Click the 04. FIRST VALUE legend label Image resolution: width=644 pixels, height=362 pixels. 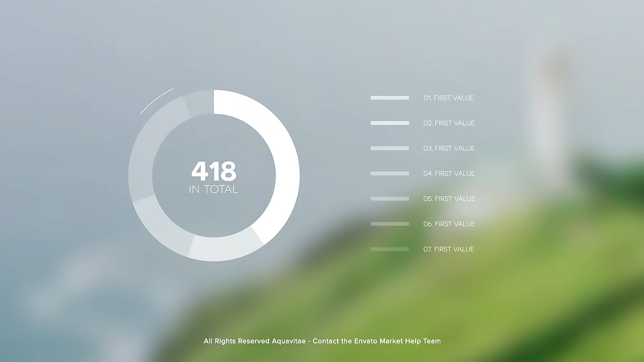[x=449, y=173]
